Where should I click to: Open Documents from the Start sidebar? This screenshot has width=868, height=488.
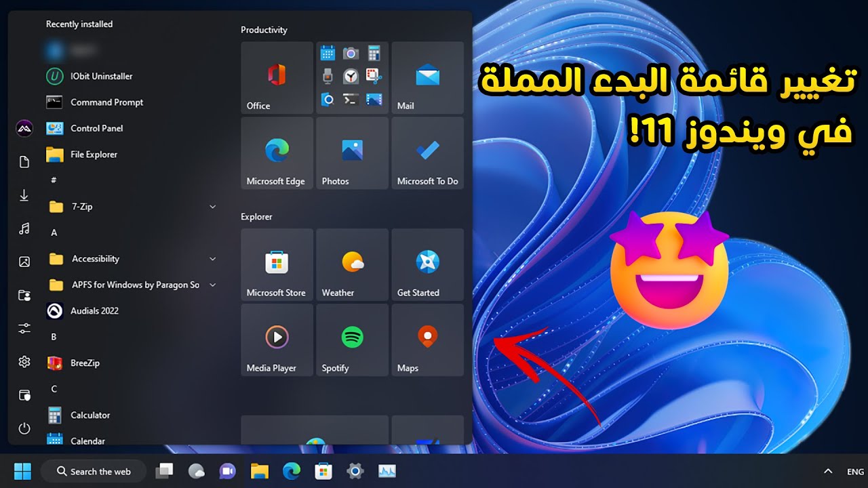pos(24,162)
